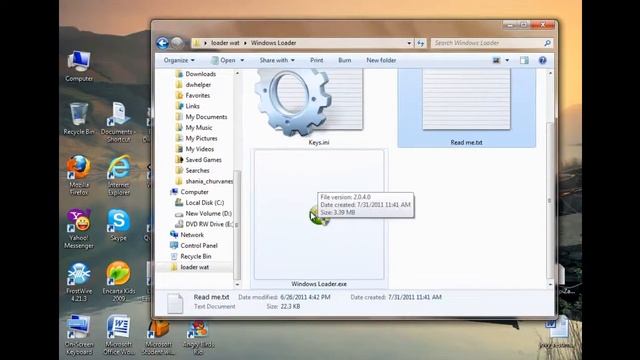This screenshot has height=360, width=640.
Task: Click the Open toolbar button
Action: click(223, 60)
